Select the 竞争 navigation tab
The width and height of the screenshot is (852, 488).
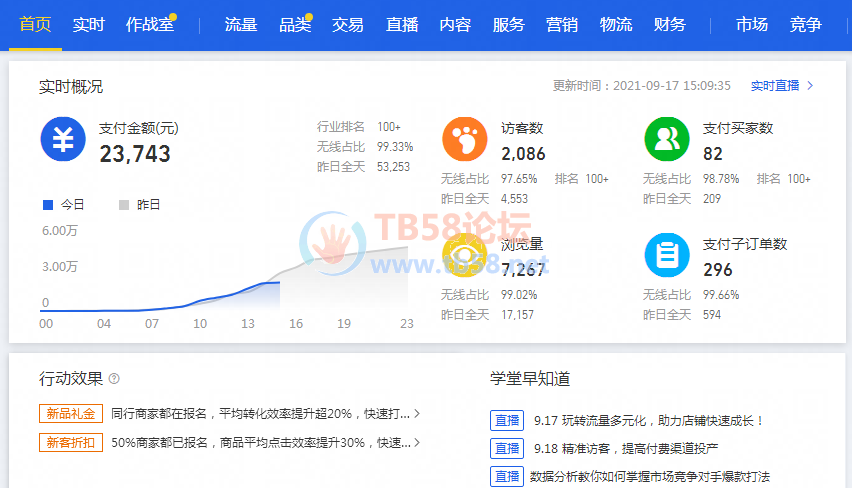click(805, 25)
